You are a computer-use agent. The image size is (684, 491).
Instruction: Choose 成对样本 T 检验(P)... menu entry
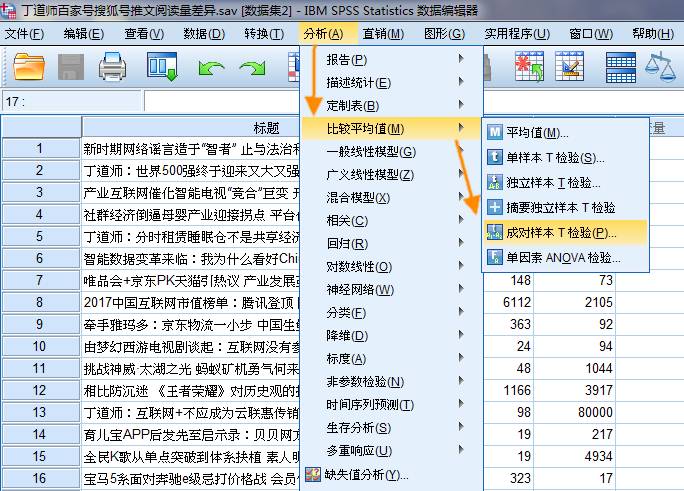pos(565,232)
